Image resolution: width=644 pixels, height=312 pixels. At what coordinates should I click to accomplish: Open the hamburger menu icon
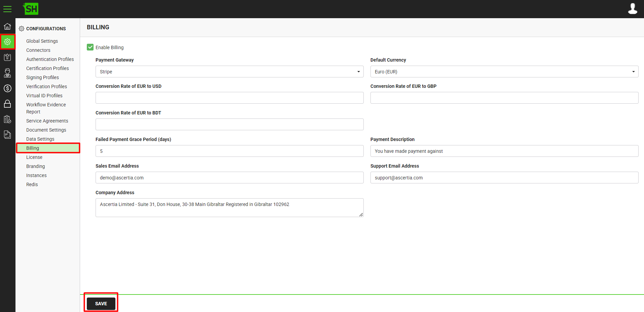tap(7, 9)
